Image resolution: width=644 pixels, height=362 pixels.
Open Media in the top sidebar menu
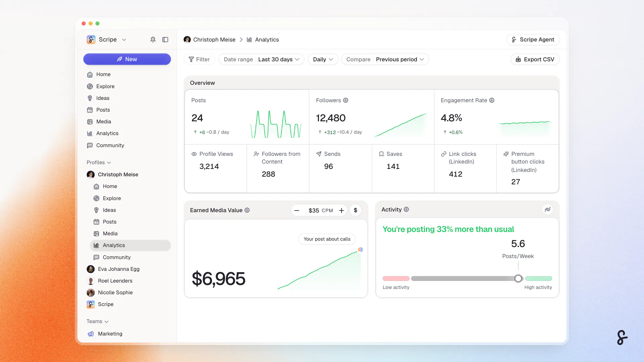pyautogui.click(x=127, y=121)
